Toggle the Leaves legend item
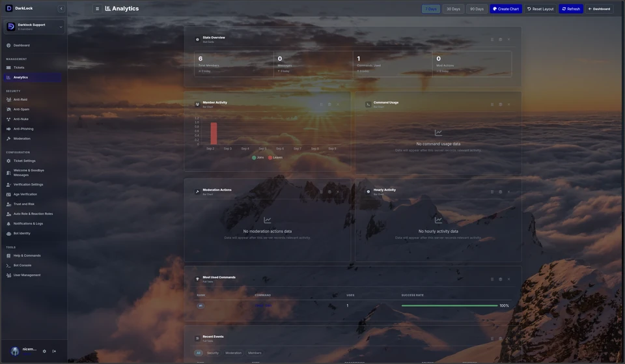Viewport: 625px width, 364px height. point(275,158)
